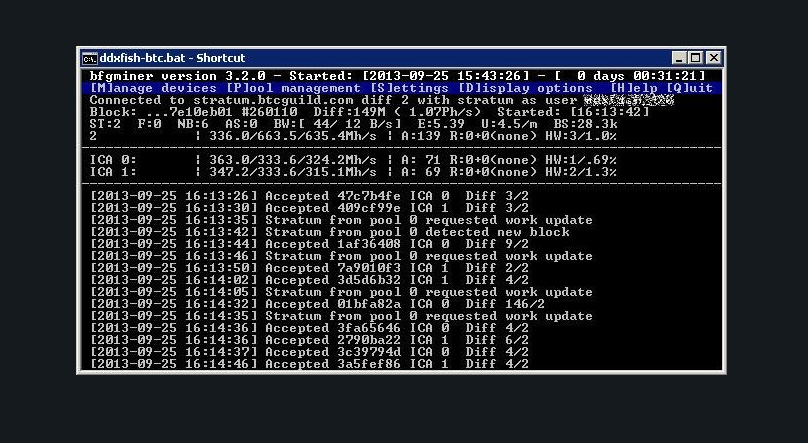Click the Accepted 3d5d6b32 log entry
The width and height of the screenshot is (808, 443).
309,280
